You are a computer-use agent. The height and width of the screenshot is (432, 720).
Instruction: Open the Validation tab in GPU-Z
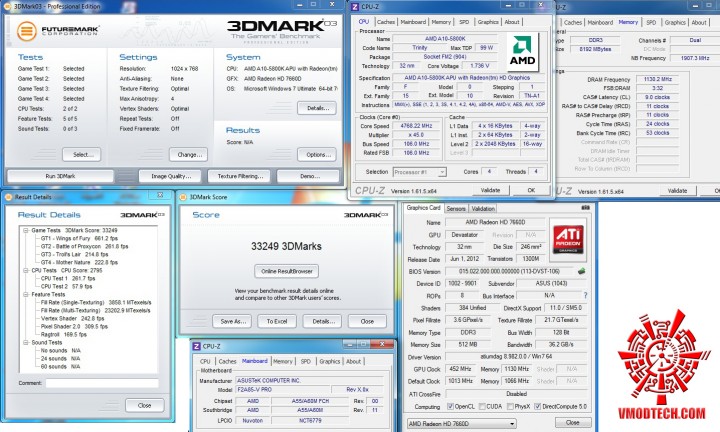[x=483, y=208]
